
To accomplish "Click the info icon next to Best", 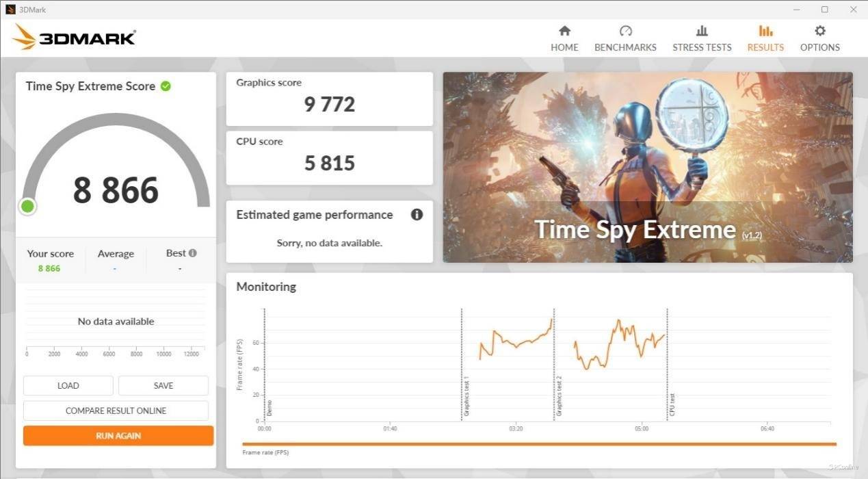I will (x=193, y=253).
